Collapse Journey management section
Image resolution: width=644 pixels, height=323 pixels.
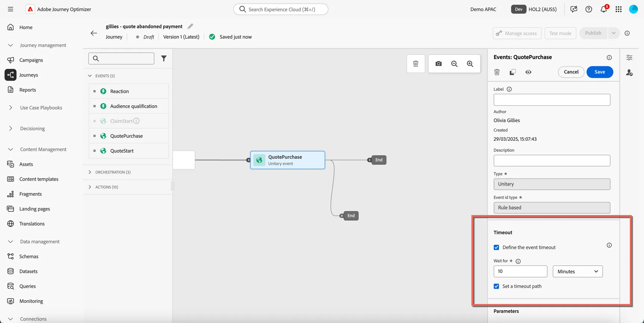point(10,45)
